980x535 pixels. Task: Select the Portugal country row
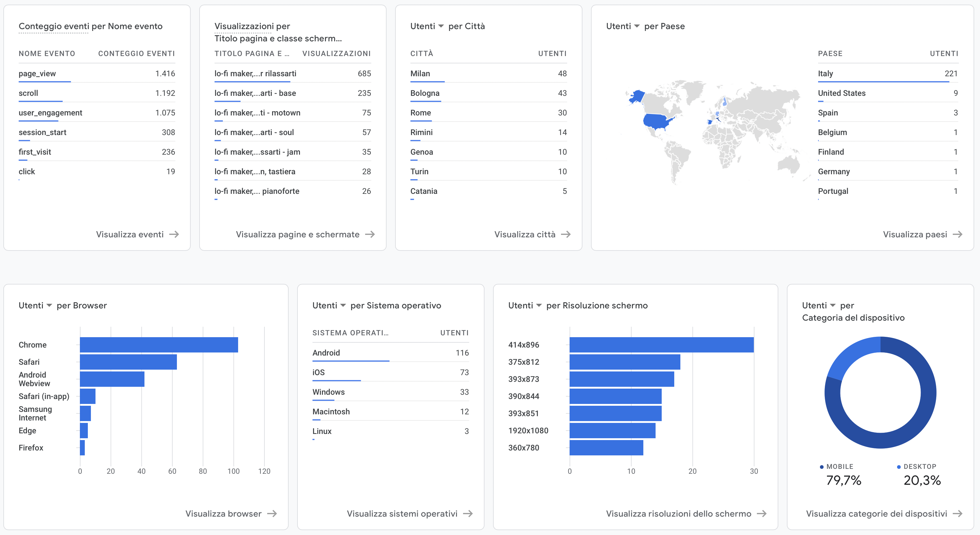(888, 191)
